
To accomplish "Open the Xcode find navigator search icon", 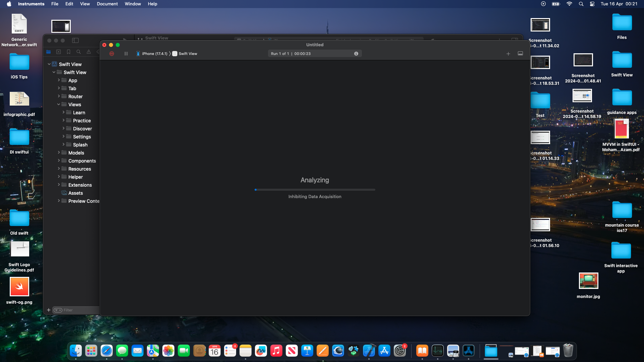I will click(x=78, y=52).
